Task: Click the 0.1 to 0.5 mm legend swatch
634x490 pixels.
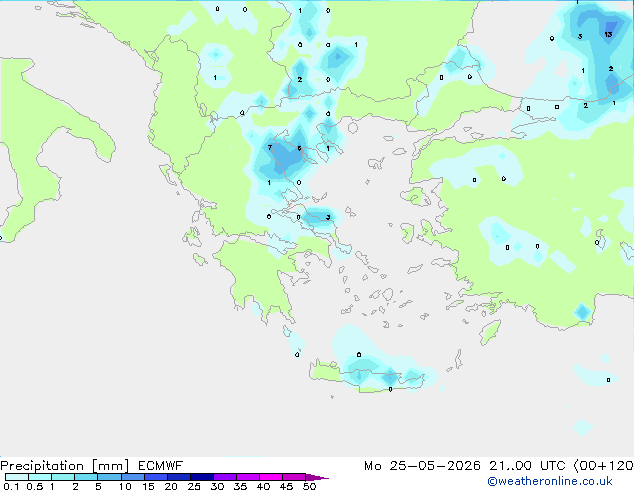Action: [17, 477]
